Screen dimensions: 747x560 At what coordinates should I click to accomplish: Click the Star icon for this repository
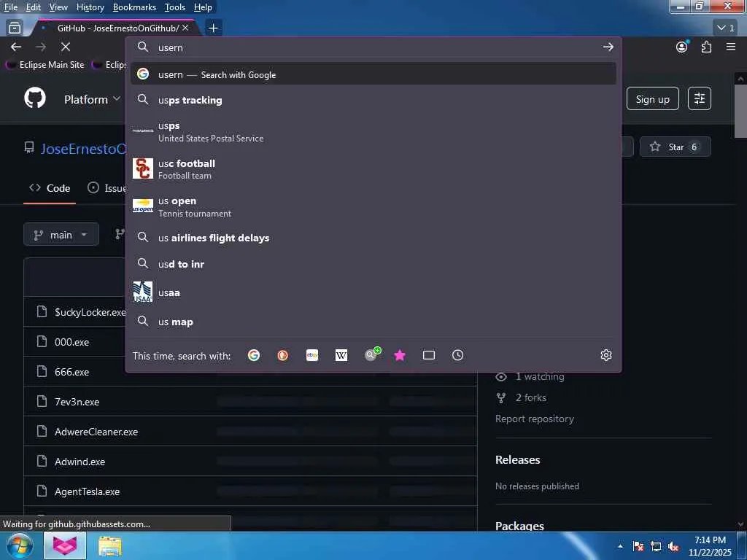point(655,147)
